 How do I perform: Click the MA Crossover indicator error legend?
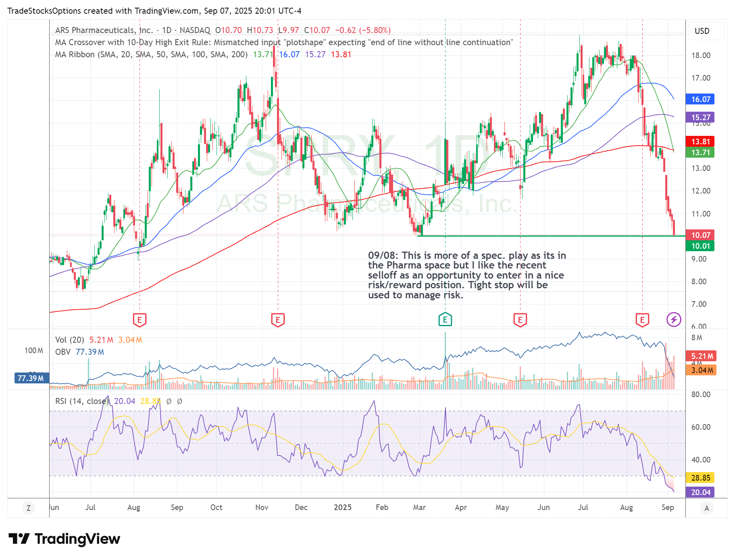(x=284, y=42)
